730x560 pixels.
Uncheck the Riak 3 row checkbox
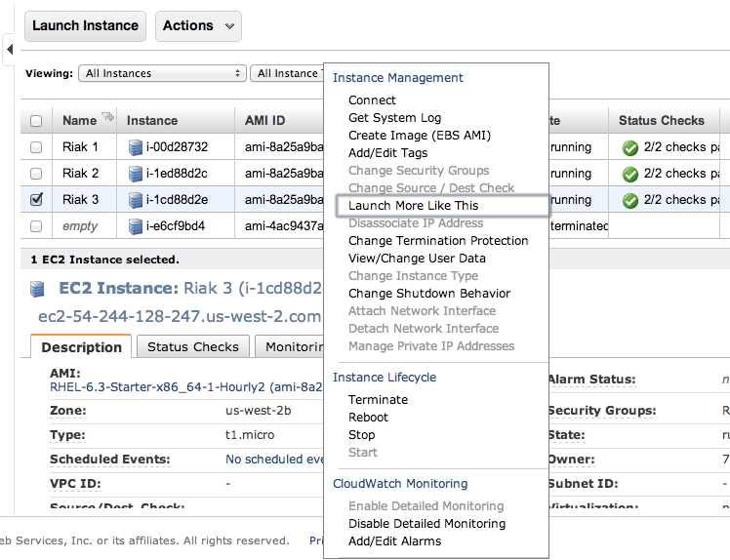(x=36, y=200)
